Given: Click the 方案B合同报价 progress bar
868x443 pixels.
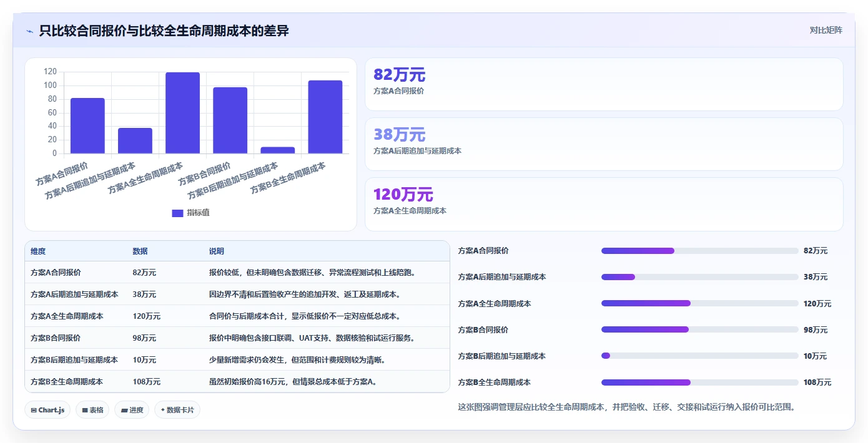Looking at the screenshot, I should (x=699, y=329).
